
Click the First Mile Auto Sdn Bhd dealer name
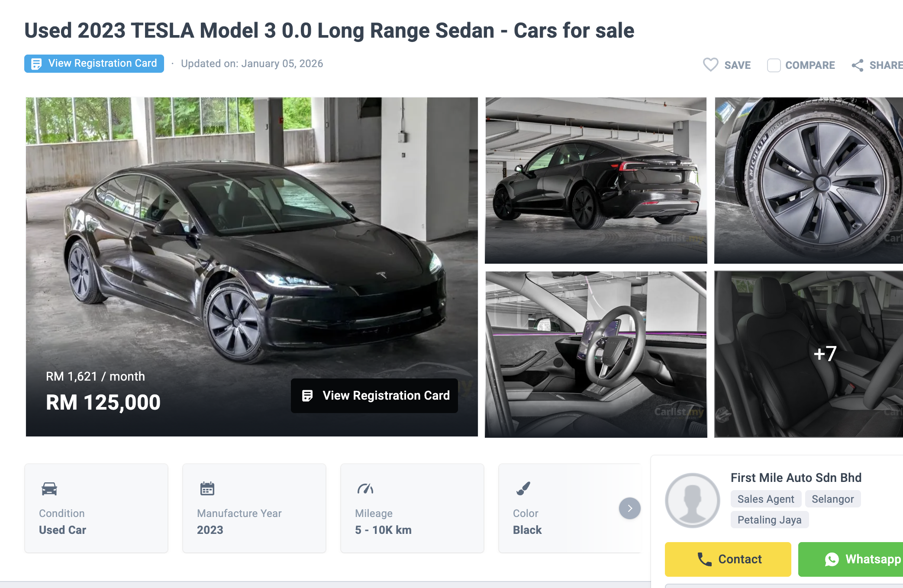click(x=796, y=478)
